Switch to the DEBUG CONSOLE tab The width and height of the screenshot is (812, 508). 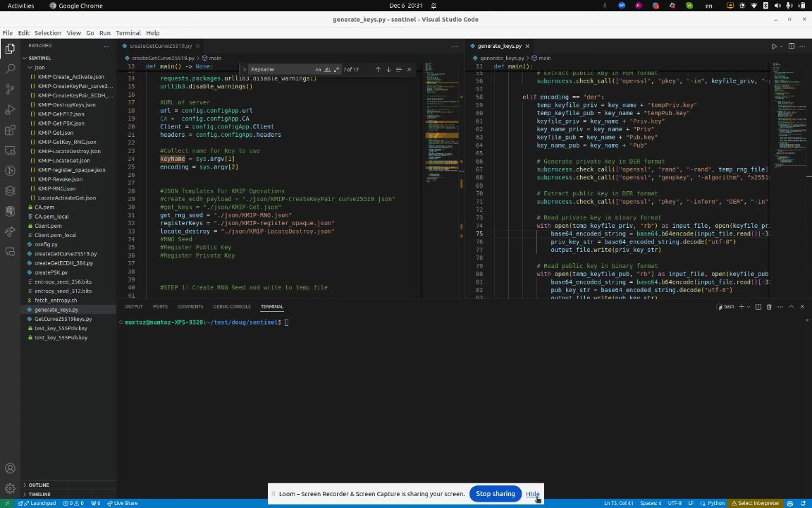point(232,306)
